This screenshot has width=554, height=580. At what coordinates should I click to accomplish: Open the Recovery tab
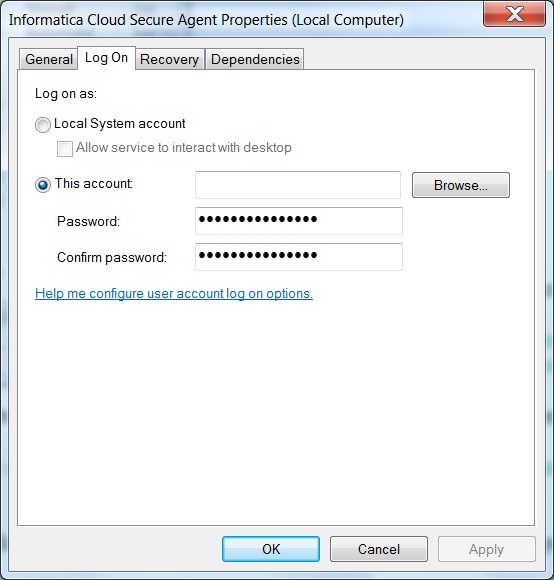170,59
